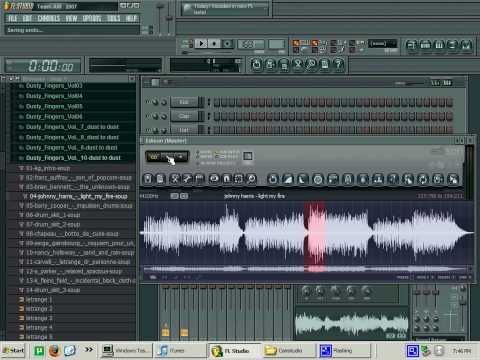Open the Edison circular equalizer icon

coord(318,179)
